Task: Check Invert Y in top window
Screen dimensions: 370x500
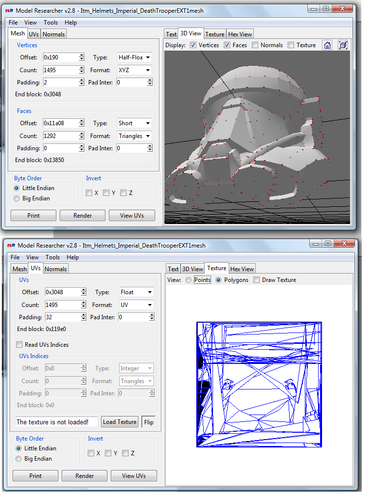Action: pyautogui.click(x=106, y=193)
